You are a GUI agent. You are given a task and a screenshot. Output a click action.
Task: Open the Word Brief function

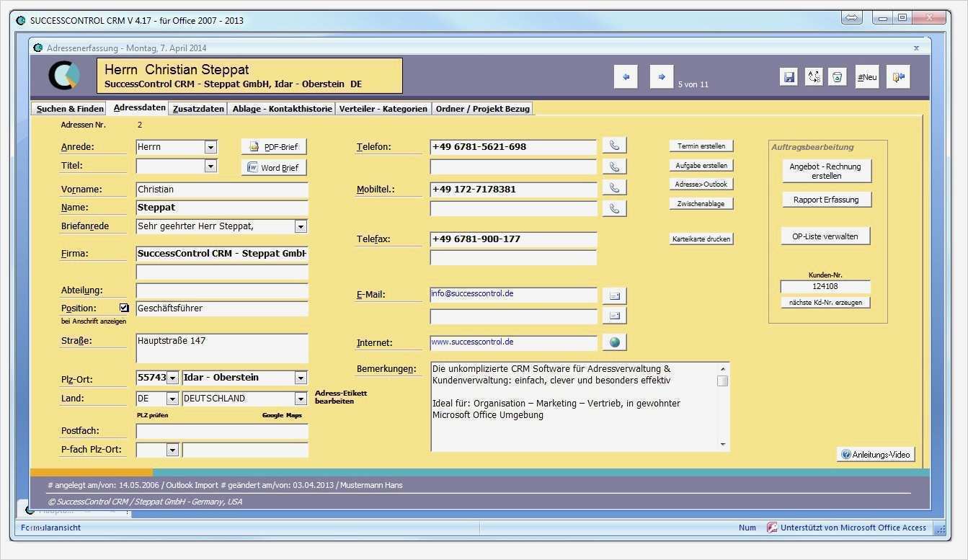[273, 167]
